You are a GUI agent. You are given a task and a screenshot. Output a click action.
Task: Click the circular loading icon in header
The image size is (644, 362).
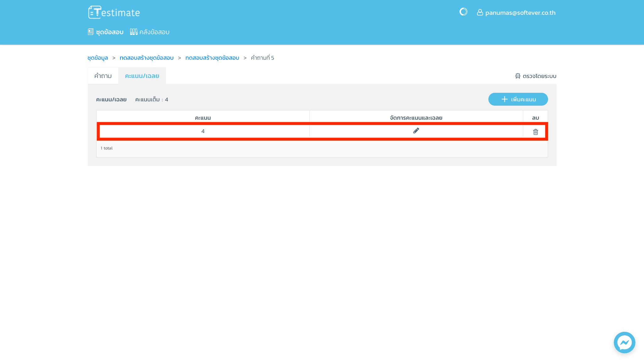463,12
